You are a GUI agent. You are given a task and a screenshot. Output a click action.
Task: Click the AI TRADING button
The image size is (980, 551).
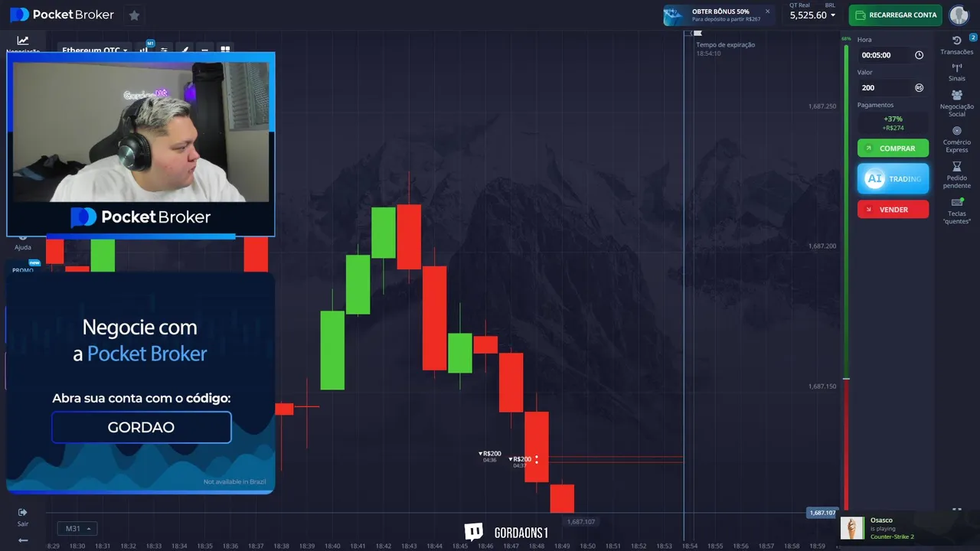(893, 178)
